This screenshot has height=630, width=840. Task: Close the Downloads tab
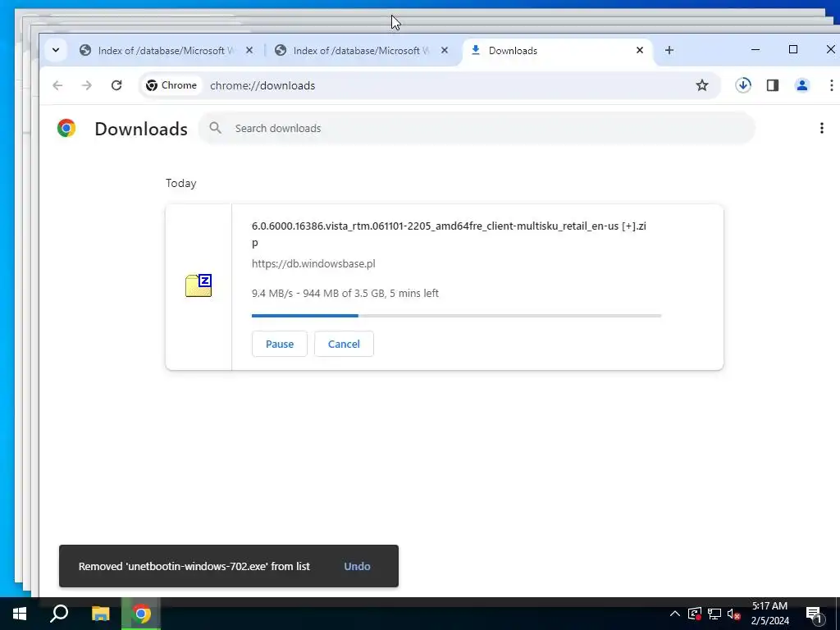point(640,50)
